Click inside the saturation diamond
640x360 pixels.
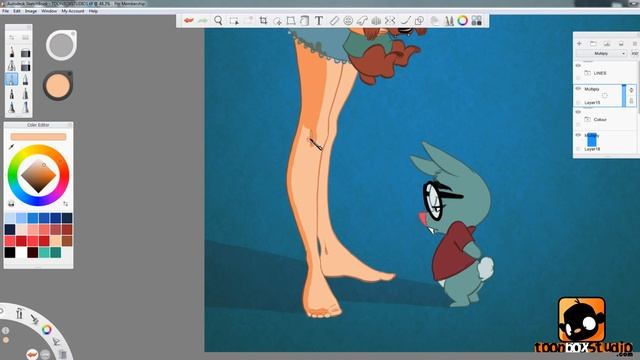(38, 176)
